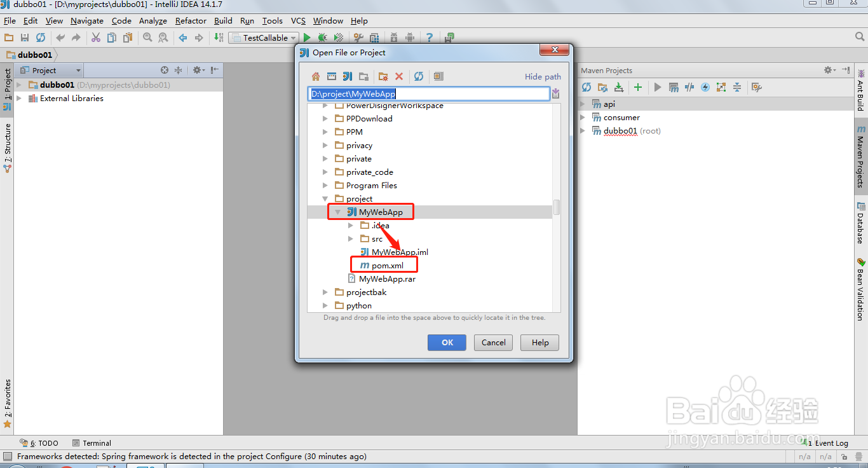Expand External Libraries in Project panel
Viewport: 868px width, 468px height.
[19, 99]
